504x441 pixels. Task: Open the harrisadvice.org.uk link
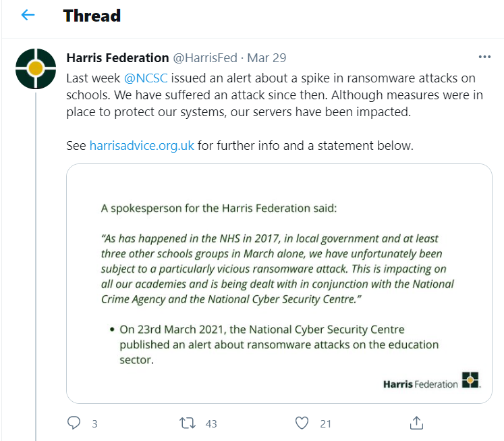pos(142,145)
